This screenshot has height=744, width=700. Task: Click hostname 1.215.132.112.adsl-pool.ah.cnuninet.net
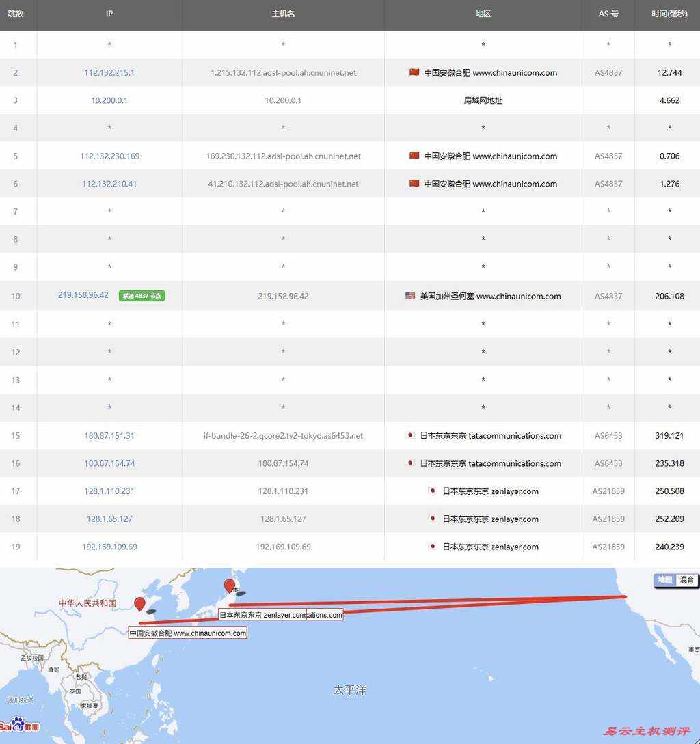click(284, 72)
